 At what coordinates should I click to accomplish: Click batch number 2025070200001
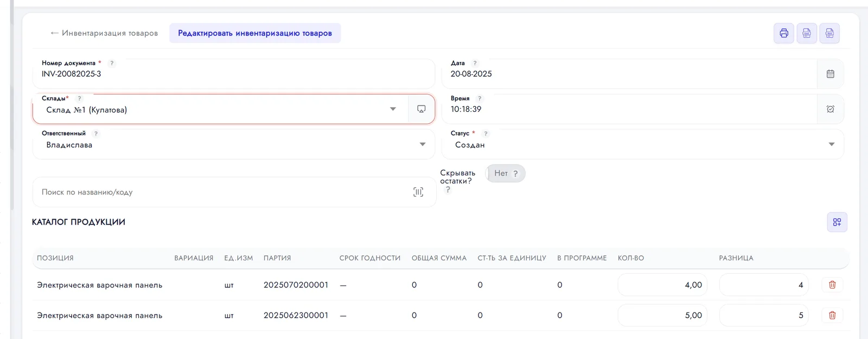296,285
